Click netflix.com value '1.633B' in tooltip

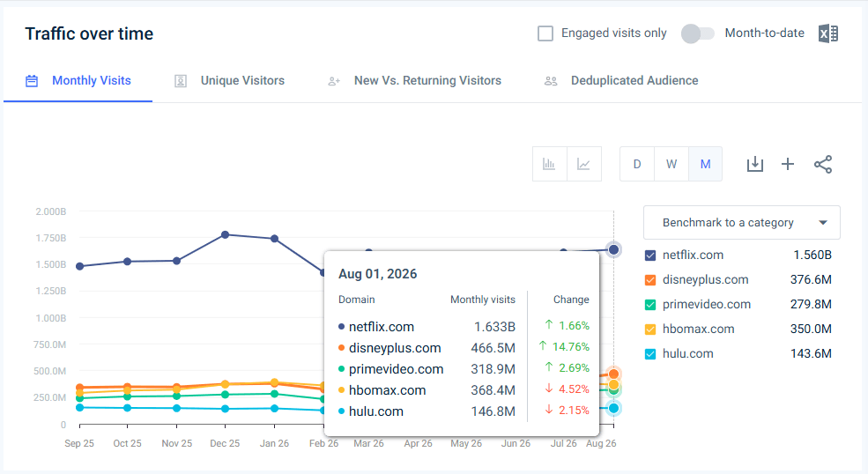(x=495, y=327)
